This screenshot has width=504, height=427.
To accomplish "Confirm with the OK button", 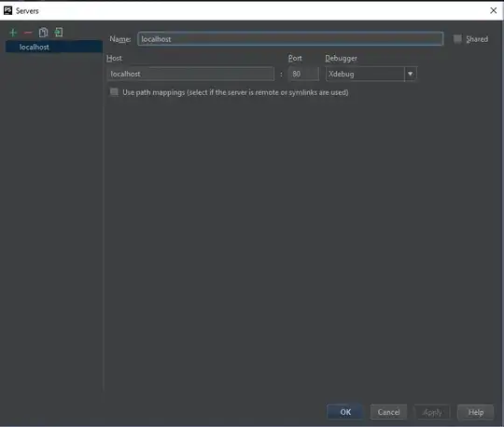I will point(345,412).
